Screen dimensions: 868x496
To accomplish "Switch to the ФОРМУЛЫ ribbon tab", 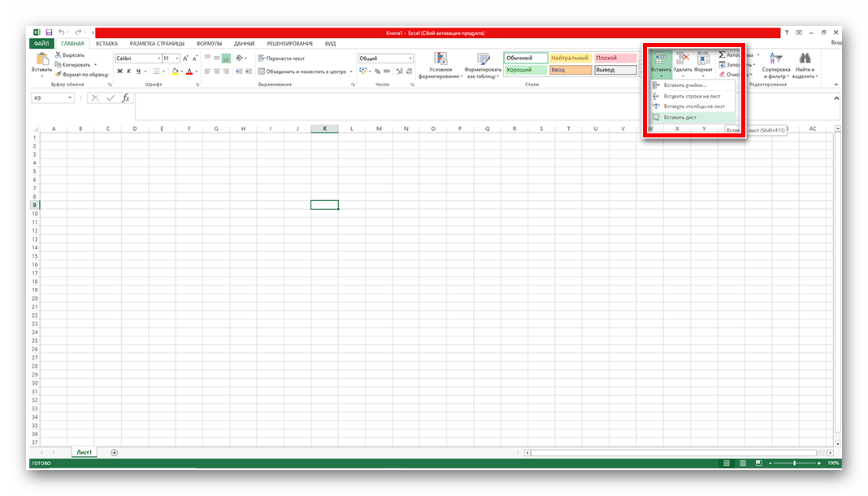I will [x=209, y=43].
